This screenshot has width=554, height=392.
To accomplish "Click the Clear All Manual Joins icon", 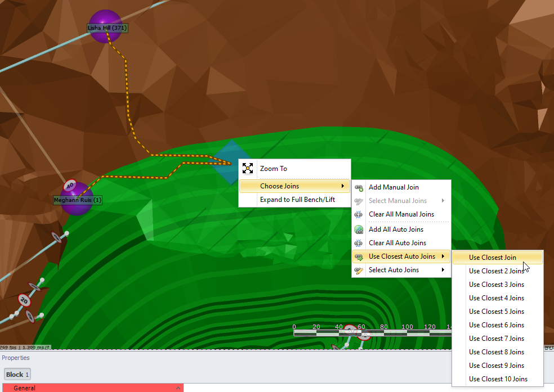I will [359, 214].
